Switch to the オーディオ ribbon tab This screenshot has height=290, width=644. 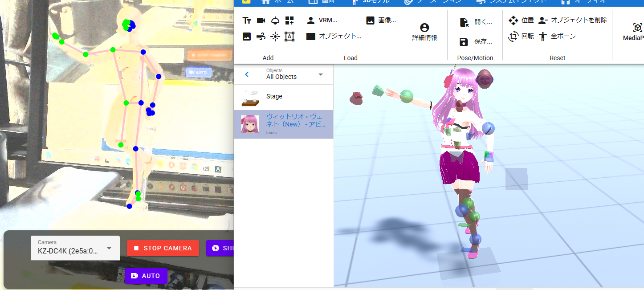point(583,1)
